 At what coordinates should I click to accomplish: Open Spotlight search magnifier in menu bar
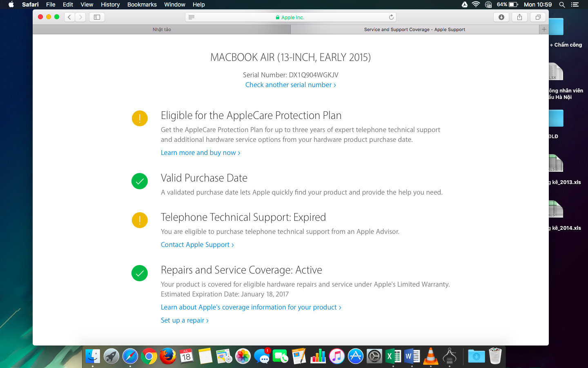[562, 4]
